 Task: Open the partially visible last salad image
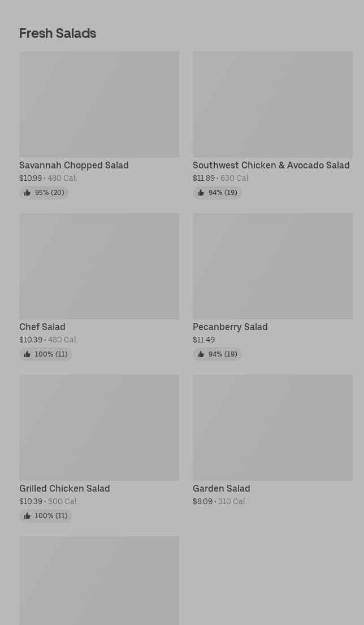pos(99,580)
